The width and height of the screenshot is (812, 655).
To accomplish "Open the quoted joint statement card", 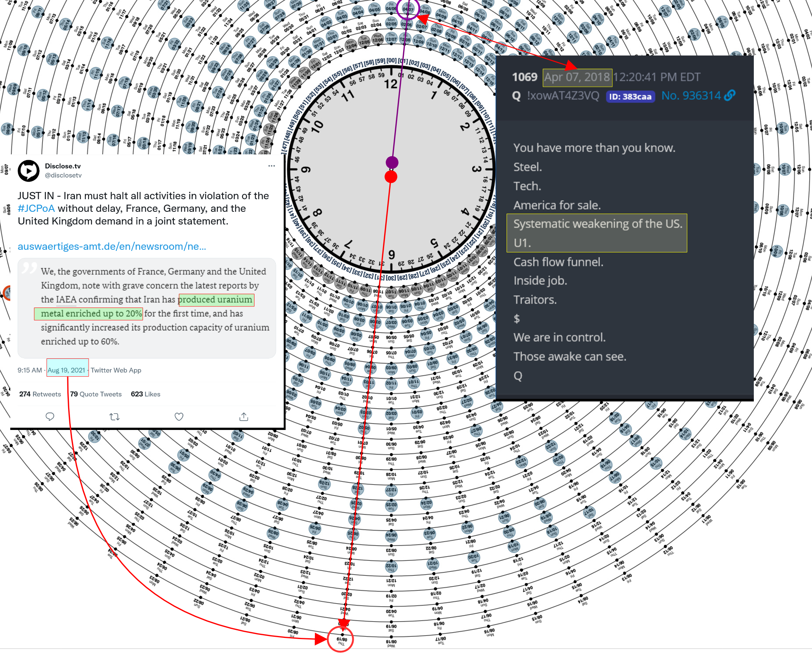I will [x=147, y=308].
